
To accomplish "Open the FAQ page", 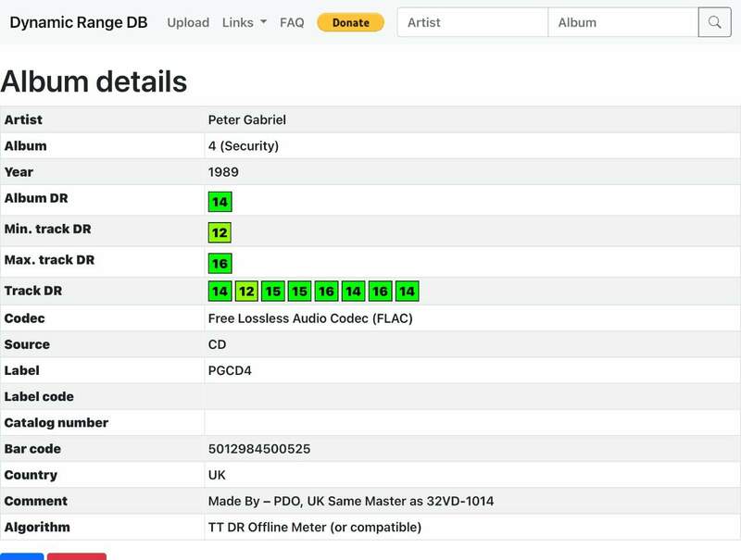I will point(292,22).
